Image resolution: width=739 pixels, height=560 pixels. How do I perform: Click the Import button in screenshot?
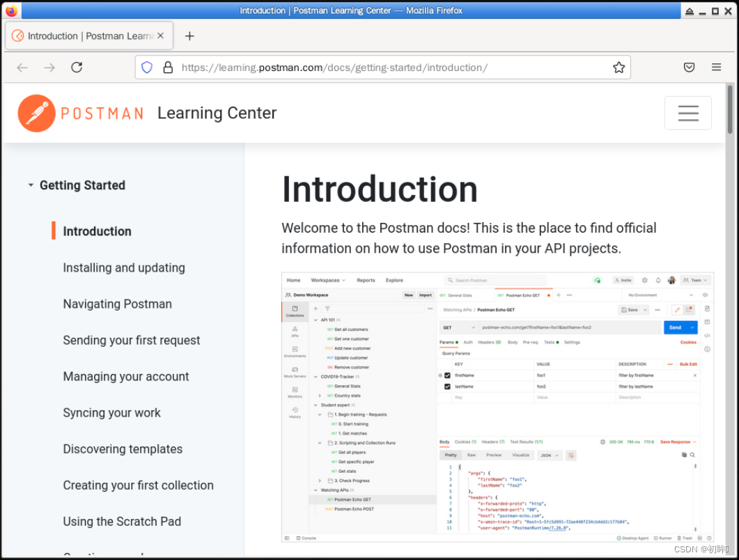[426, 295]
